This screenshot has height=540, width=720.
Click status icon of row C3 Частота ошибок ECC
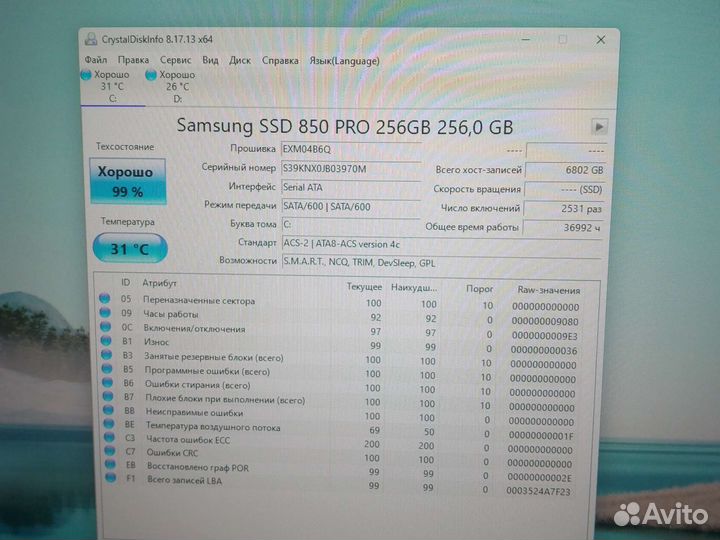[x=109, y=437]
